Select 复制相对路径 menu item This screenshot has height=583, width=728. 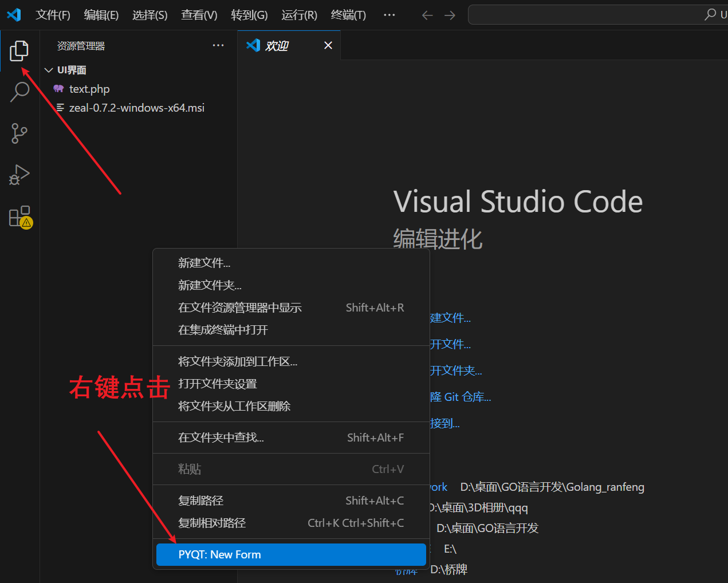coord(291,523)
